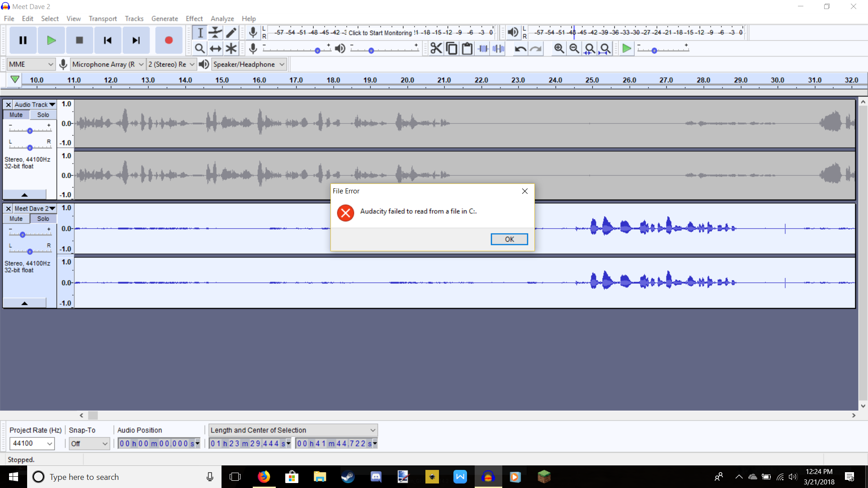This screenshot has width=868, height=488.
Task: Activate the Zoom tool
Action: [x=200, y=48]
